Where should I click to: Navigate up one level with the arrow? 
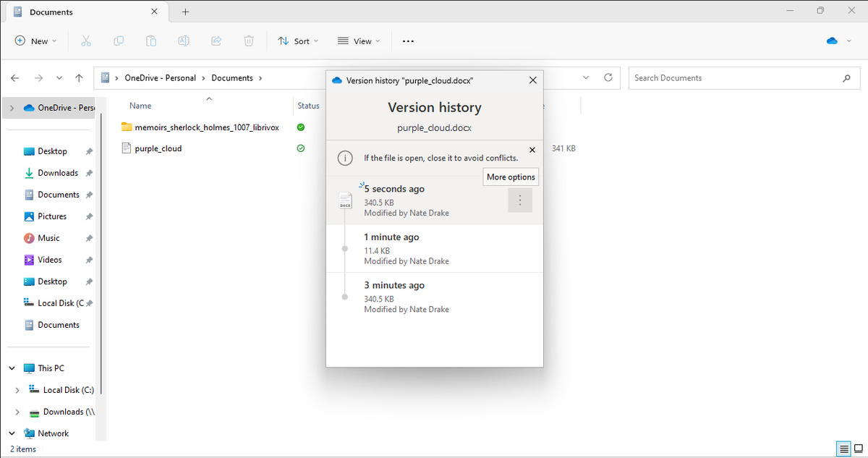(x=79, y=77)
